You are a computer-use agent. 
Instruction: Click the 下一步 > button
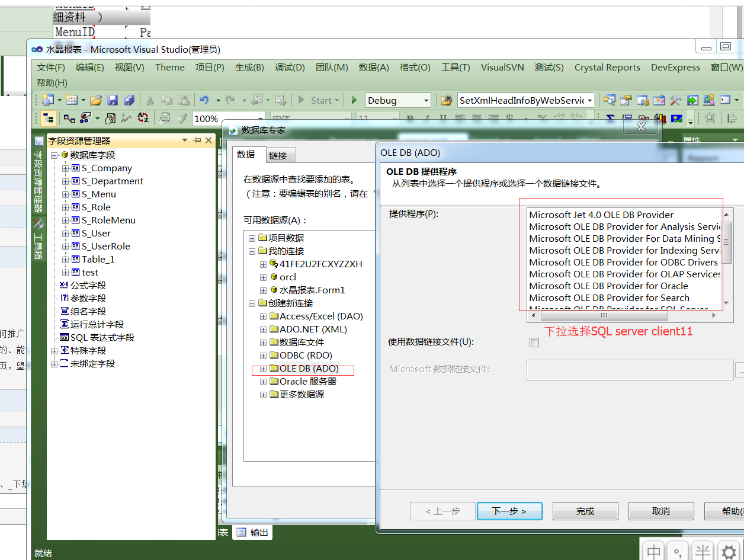[509, 511]
